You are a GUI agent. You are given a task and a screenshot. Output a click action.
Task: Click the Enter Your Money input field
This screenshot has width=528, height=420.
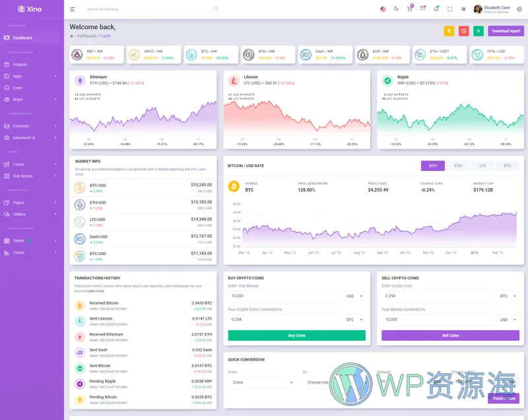pos(282,297)
